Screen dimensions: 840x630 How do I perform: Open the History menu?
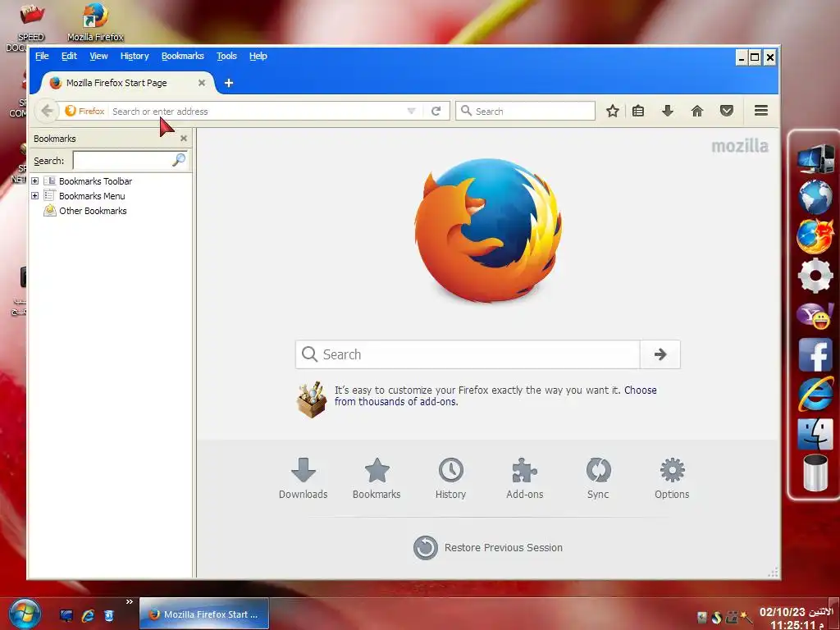[135, 56]
